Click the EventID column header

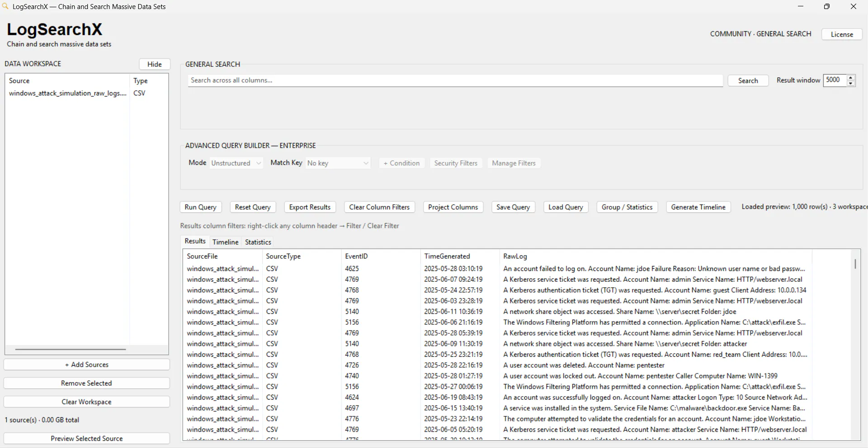[381, 256]
